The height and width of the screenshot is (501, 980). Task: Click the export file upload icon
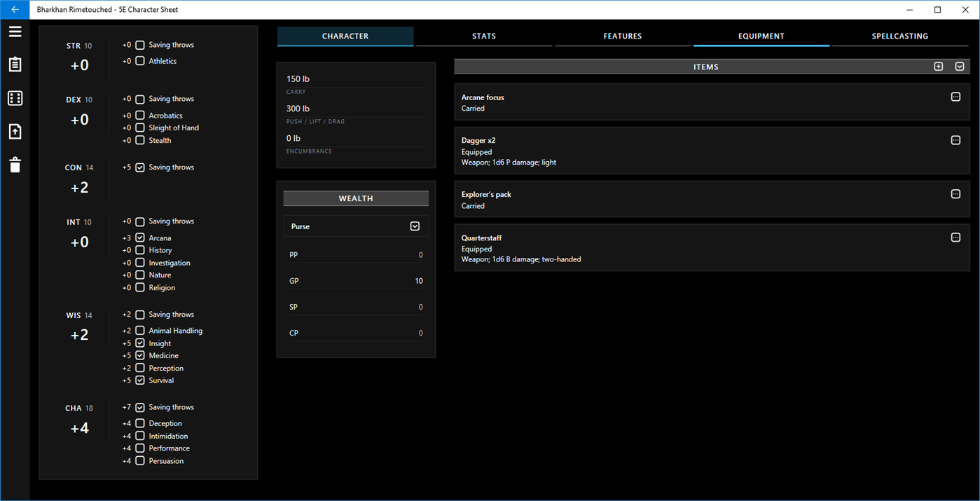point(15,131)
